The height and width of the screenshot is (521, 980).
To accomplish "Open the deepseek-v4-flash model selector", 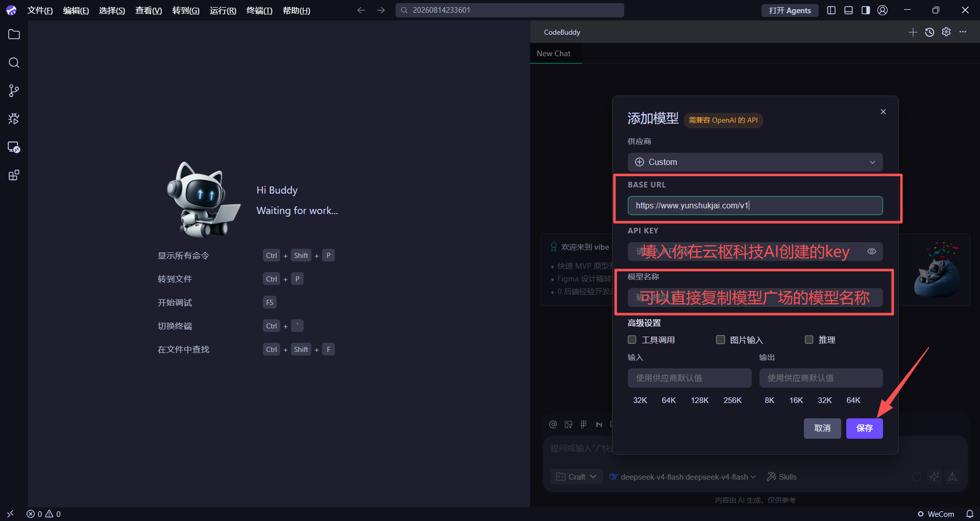I will coord(683,477).
